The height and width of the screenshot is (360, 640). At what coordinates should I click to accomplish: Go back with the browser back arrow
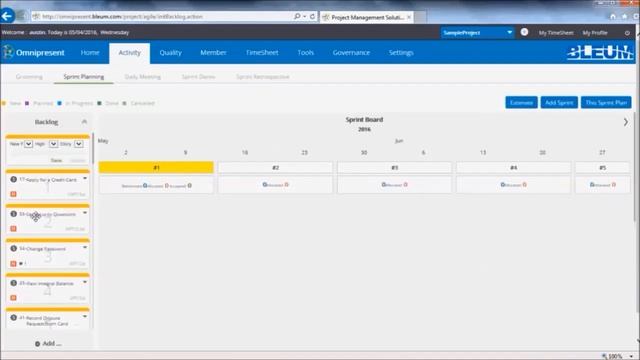(x=7, y=16)
